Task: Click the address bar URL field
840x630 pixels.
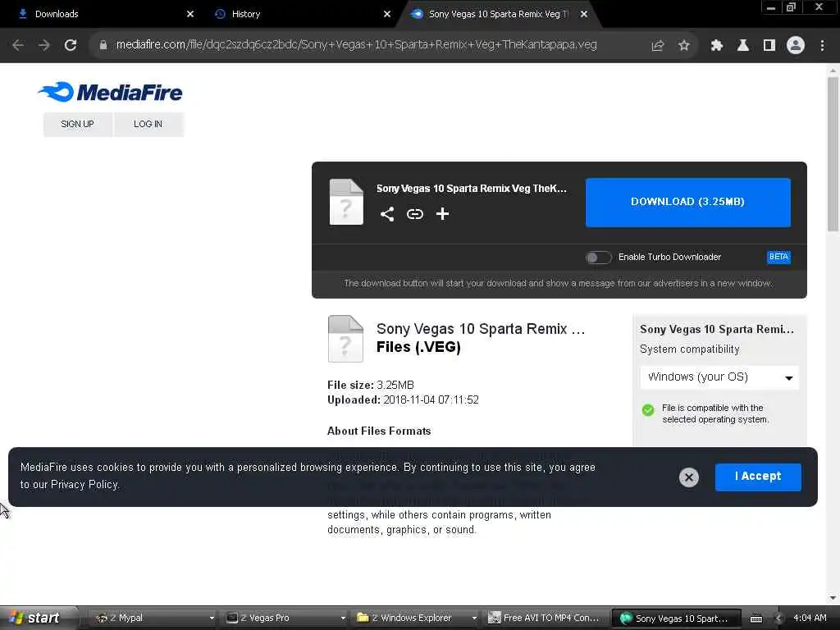Action: [356, 45]
